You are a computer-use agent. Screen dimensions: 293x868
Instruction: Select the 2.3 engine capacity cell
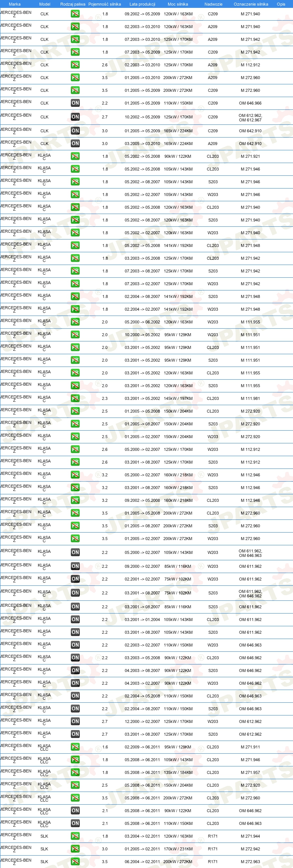[105, 398]
